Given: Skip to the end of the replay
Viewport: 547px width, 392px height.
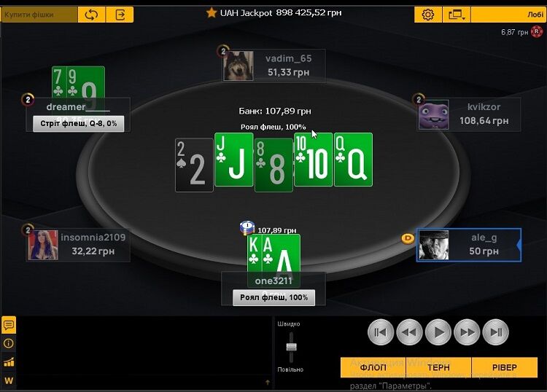Looking at the screenshot, I should (x=495, y=332).
